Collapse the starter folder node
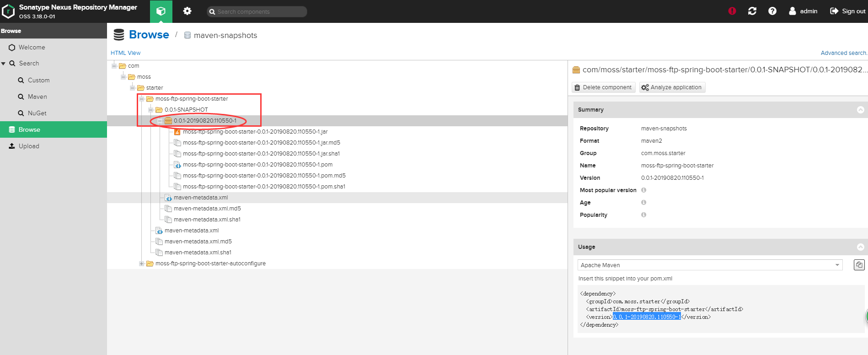The image size is (868, 355). click(133, 88)
